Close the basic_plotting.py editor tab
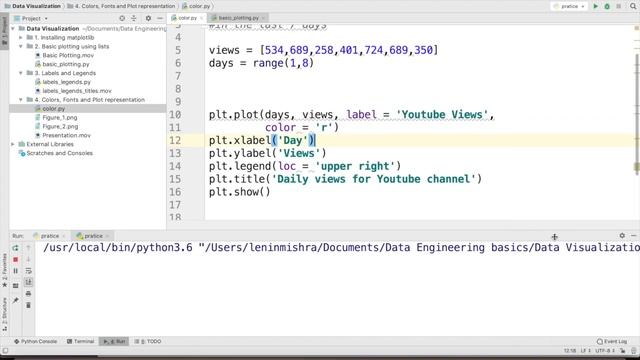 263,18
